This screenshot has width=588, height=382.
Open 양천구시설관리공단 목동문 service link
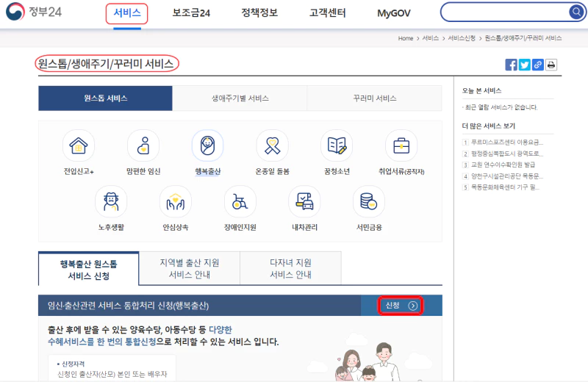pos(507,176)
